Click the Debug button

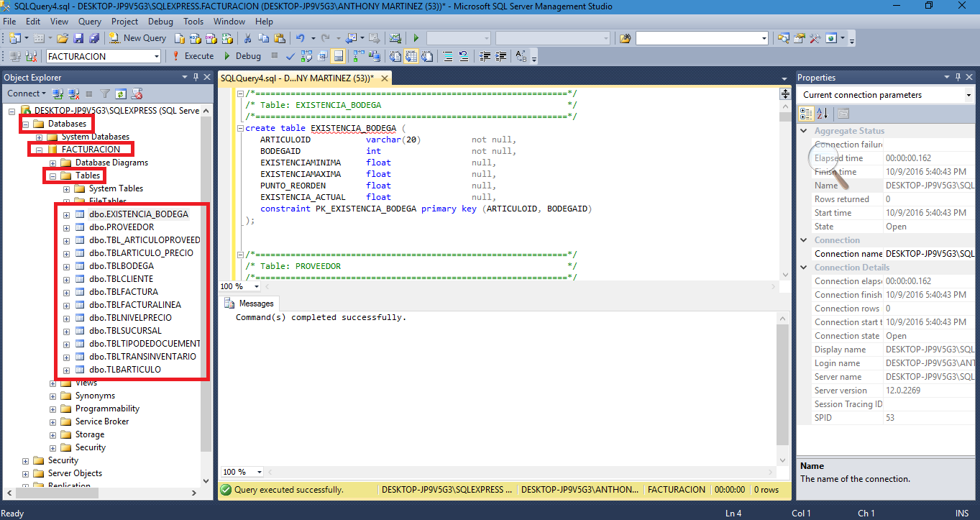pos(242,55)
